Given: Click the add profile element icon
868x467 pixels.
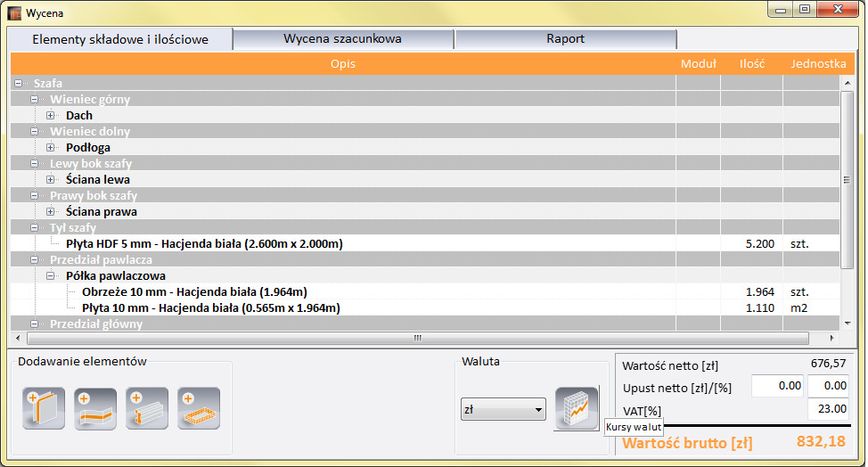Looking at the screenshot, I should click(x=147, y=408).
